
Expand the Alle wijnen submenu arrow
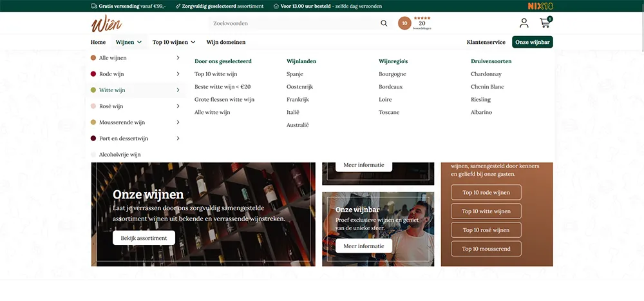[x=178, y=58]
